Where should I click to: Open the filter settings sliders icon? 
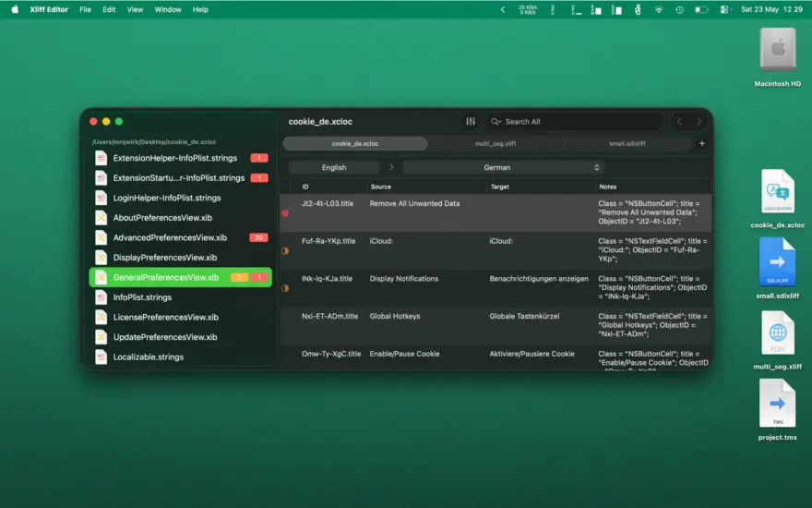471,121
